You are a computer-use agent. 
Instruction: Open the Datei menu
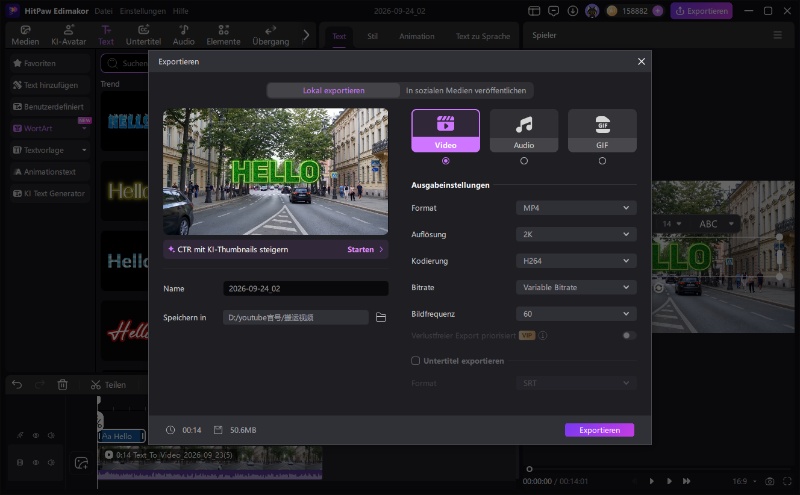click(x=104, y=11)
